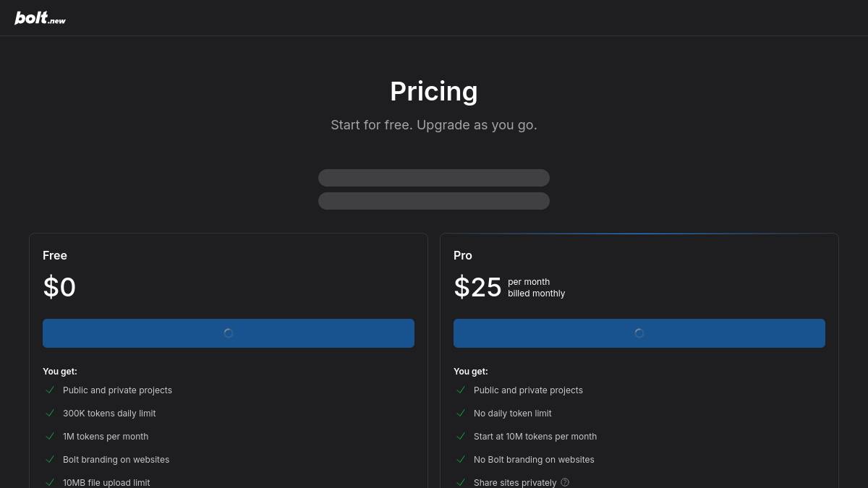Click the checkmark next to 300K tokens daily limit
Viewport: 868px width, 488px height.
pyautogui.click(x=50, y=413)
